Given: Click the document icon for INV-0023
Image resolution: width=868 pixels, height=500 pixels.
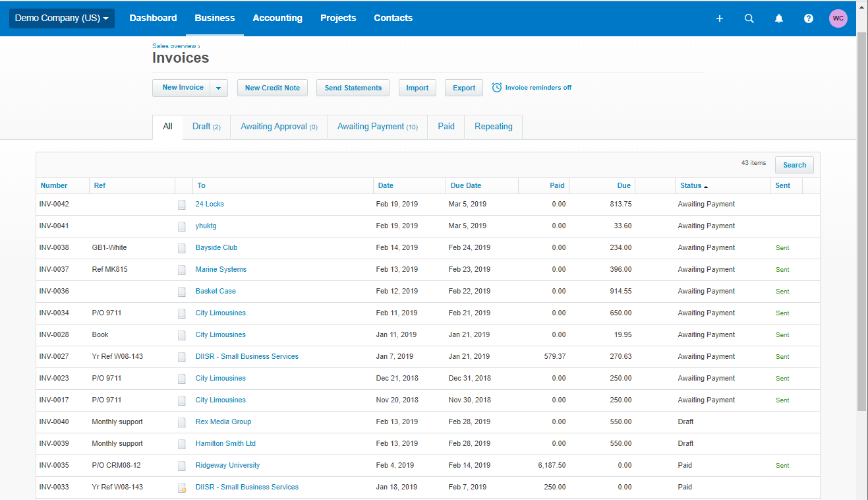Looking at the screenshot, I should (x=181, y=379).
